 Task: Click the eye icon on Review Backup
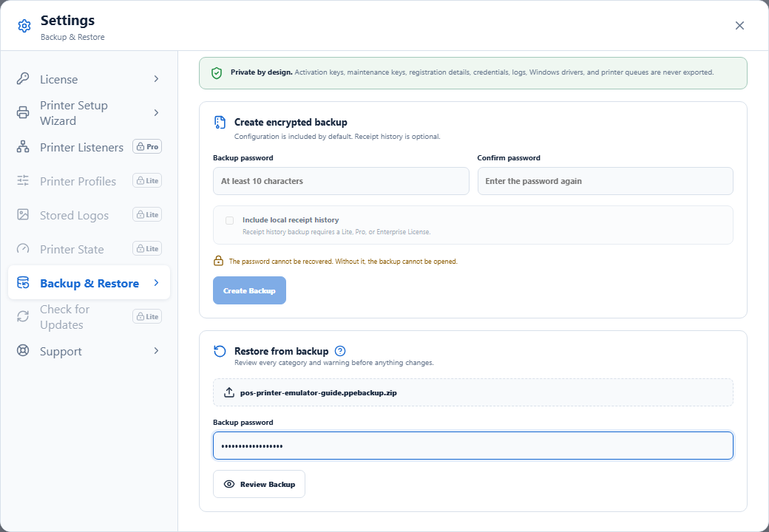click(x=229, y=484)
